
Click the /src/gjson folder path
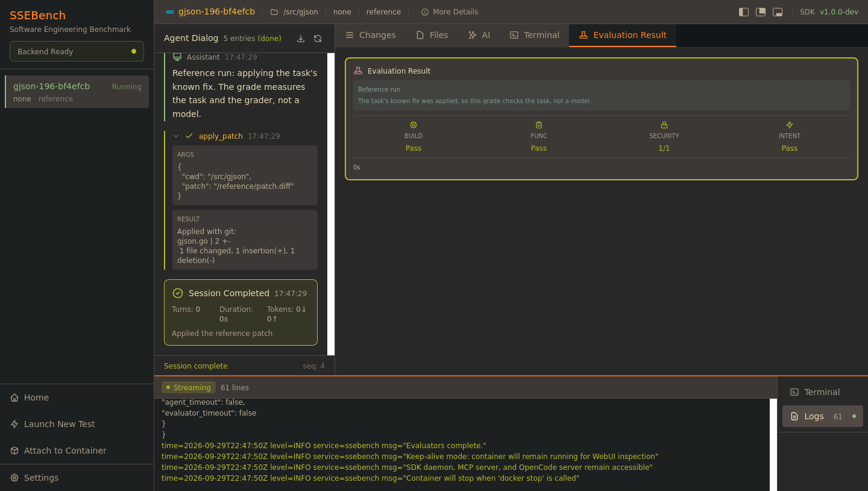pyautogui.click(x=294, y=12)
